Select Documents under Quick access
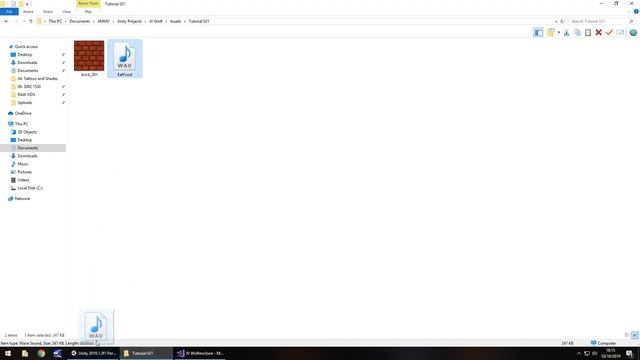640x360 pixels. (27, 71)
